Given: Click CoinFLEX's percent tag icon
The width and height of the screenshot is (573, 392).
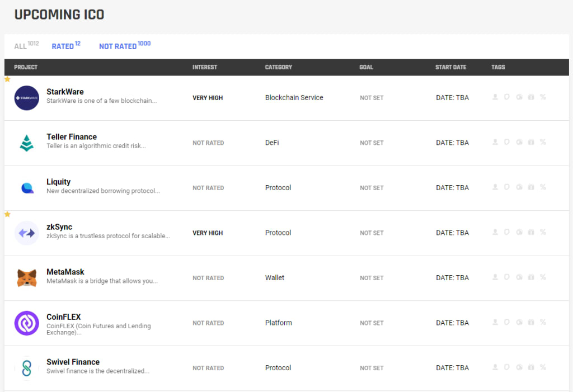Looking at the screenshot, I should point(543,322).
